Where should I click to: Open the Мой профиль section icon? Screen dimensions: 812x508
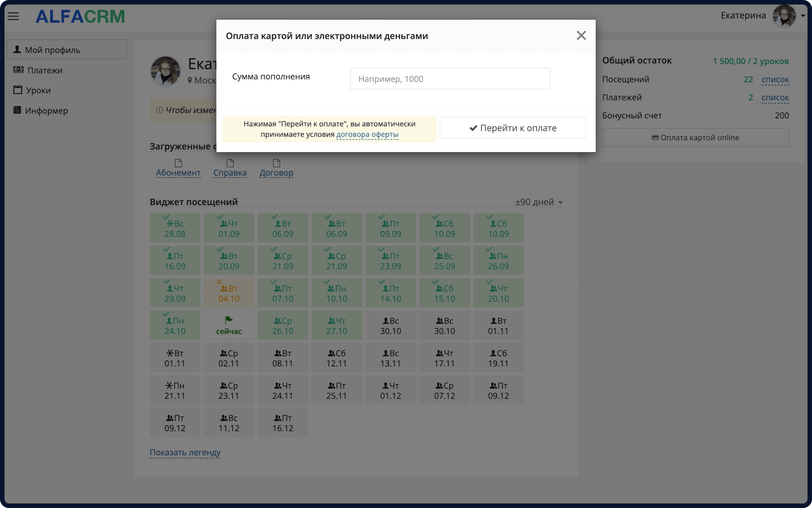(x=17, y=49)
